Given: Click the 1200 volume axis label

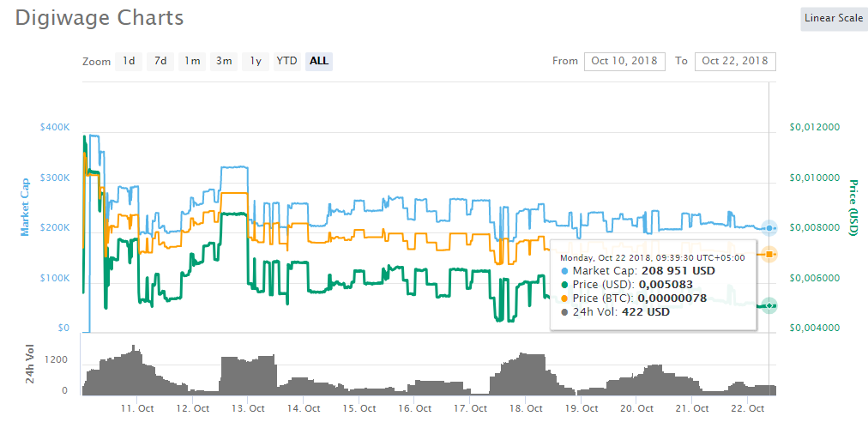Looking at the screenshot, I should coord(57,360).
